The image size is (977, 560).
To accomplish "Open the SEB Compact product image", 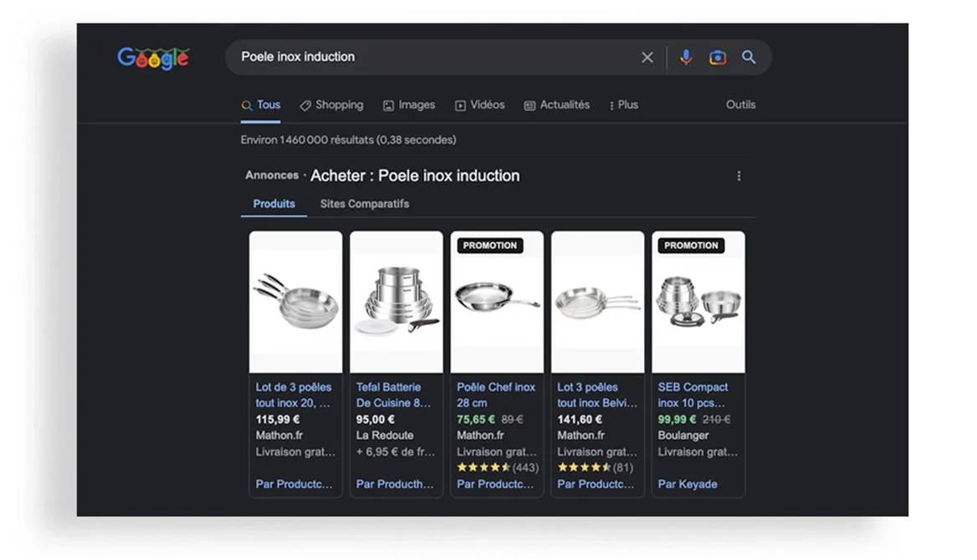I will [698, 302].
